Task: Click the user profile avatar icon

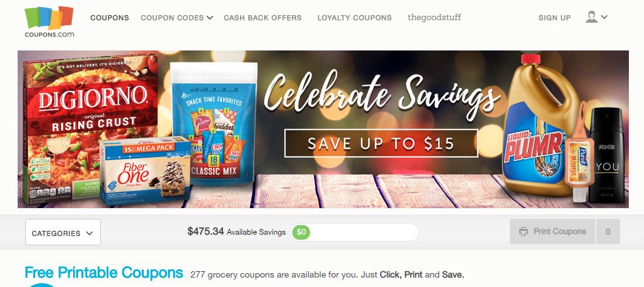Action: [592, 17]
